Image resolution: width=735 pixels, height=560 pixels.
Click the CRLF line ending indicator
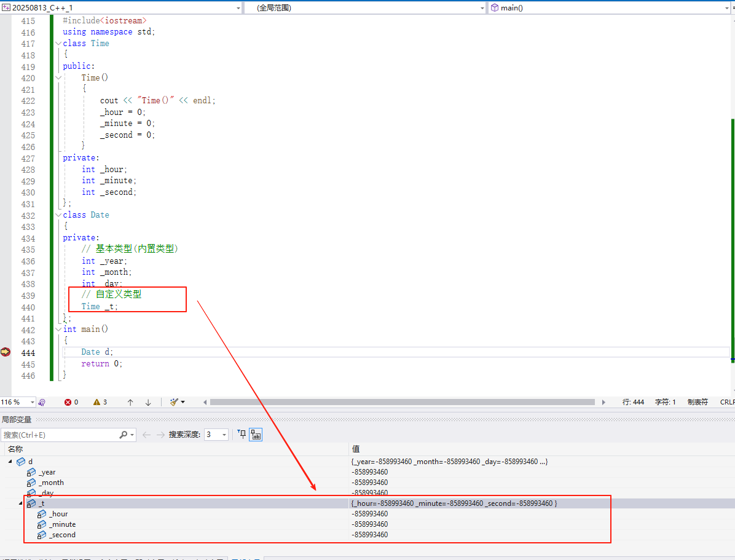727,402
